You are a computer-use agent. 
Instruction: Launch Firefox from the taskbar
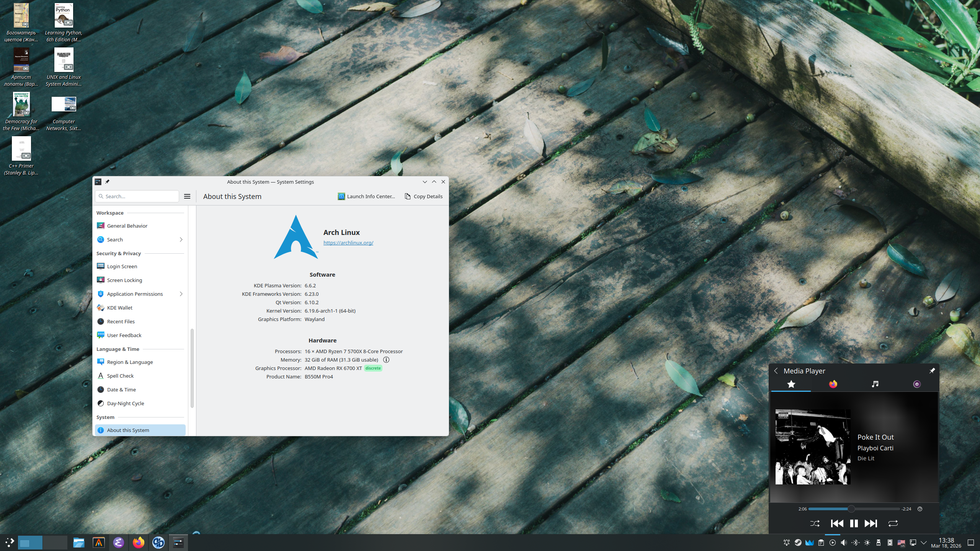coord(138,543)
